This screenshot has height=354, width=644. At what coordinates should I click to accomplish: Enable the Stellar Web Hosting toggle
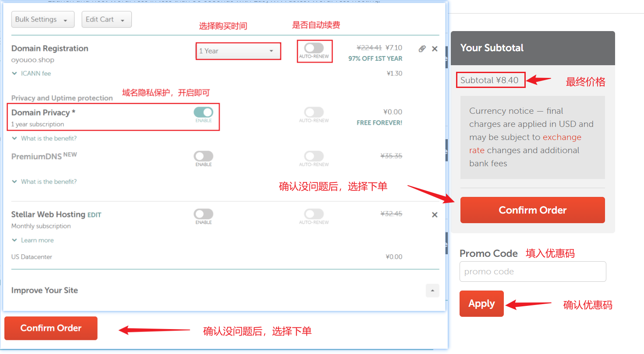[203, 214]
